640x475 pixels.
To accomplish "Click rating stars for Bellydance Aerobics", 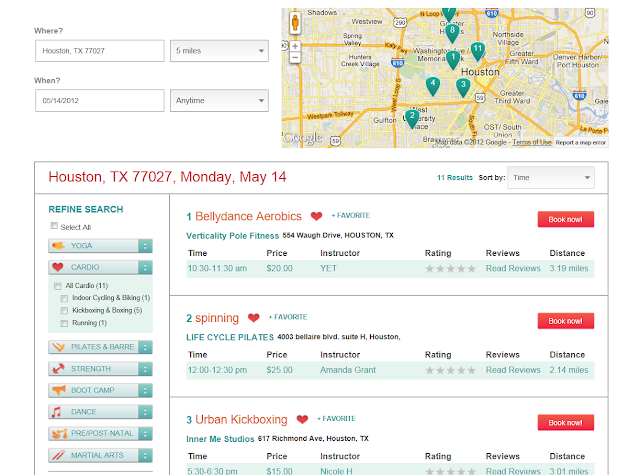I will pos(451,269).
